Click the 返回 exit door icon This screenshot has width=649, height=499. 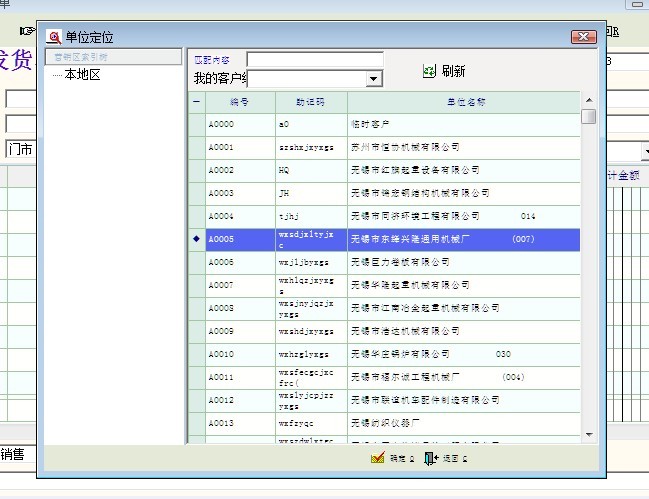430,458
